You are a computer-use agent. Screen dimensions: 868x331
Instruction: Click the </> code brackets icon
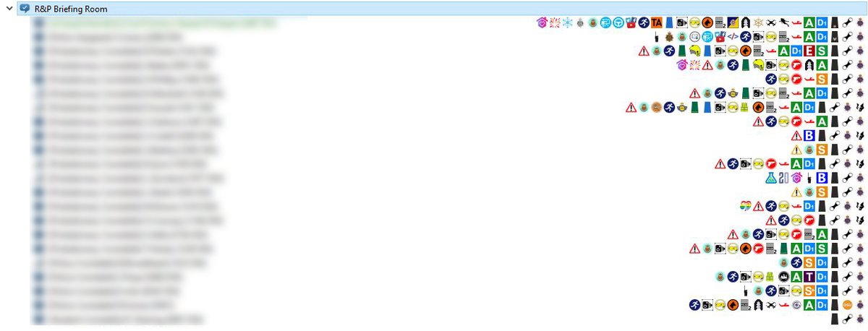(733, 36)
